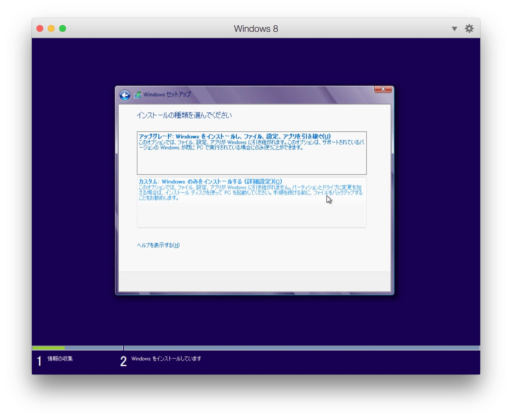Image resolution: width=512 pixels, height=420 pixels.
Task: Click the 情報の収集 step label
Action: [x=60, y=359]
